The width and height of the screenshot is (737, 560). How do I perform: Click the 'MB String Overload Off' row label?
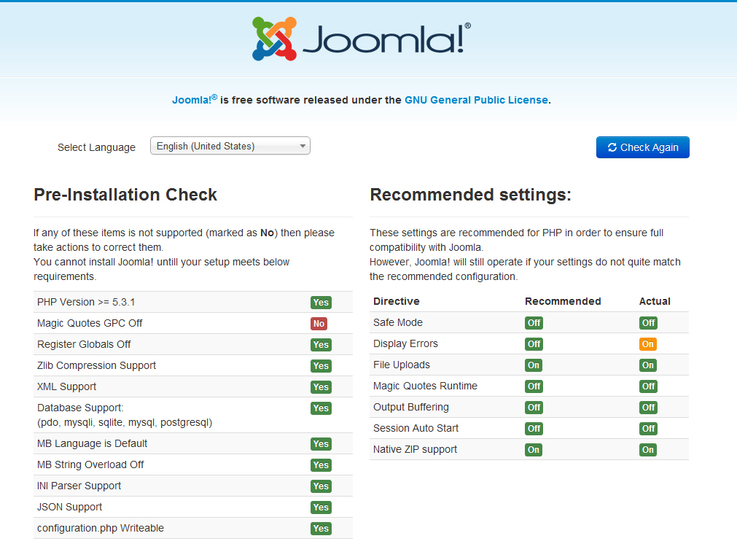click(x=90, y=464)
